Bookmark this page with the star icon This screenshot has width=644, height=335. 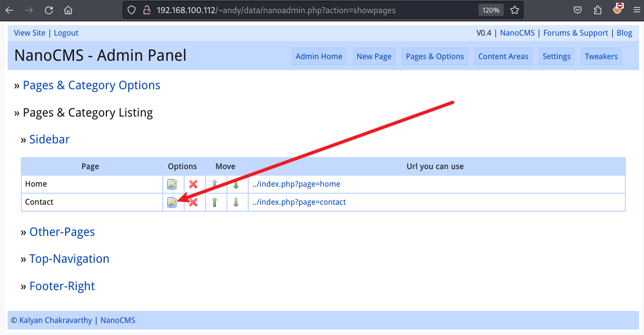coord(514,10)
